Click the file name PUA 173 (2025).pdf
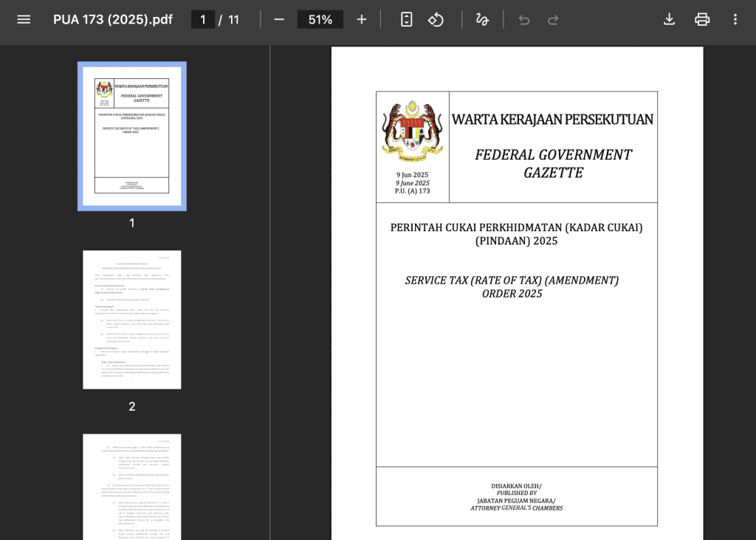 (113, 19)
